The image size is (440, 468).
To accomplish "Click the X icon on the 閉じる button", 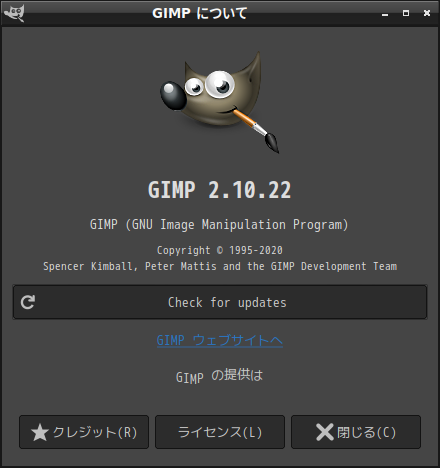I will [x=325, y=432].
